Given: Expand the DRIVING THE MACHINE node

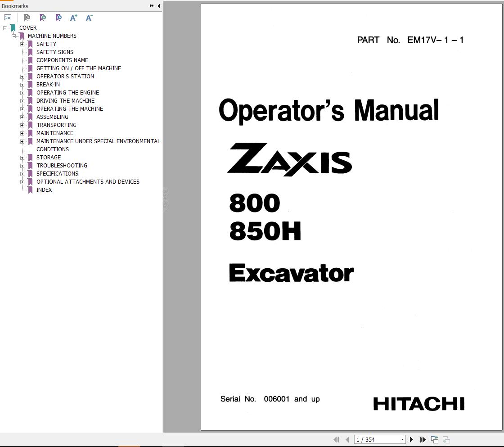Looking at the screenshot, I should click(x=22, y=101).
